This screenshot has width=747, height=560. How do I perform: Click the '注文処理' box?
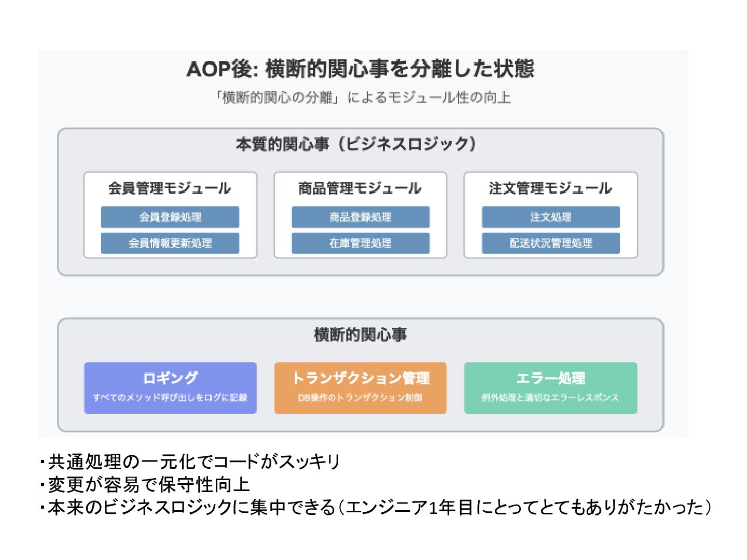point(551,217)
